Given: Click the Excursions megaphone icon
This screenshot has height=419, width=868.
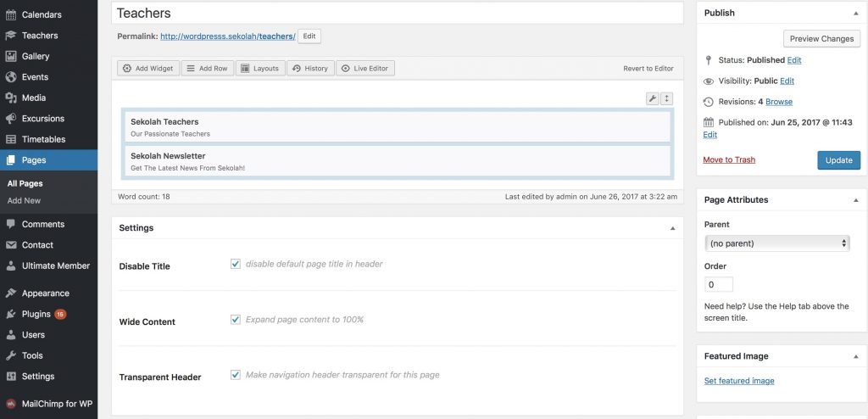Looking at the screenshot, I should point(10,119).
